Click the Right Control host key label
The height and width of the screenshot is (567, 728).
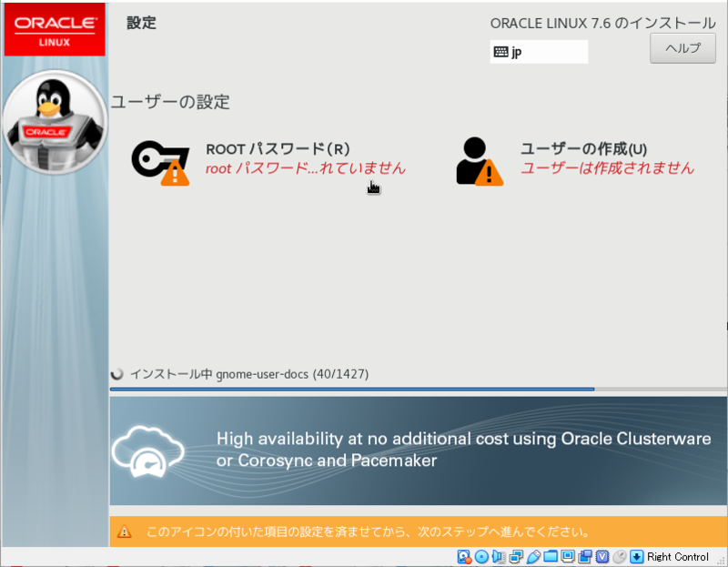678,557
